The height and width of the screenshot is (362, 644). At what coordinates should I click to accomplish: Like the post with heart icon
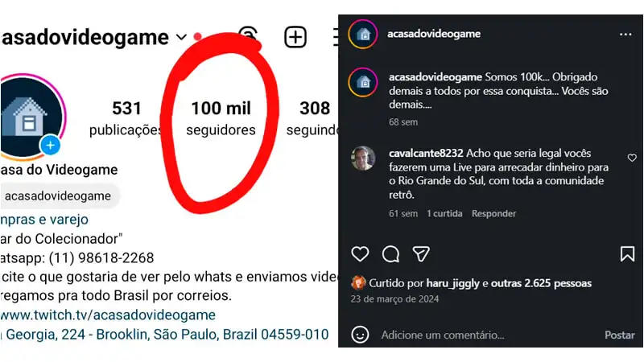[x=360, y=254]
